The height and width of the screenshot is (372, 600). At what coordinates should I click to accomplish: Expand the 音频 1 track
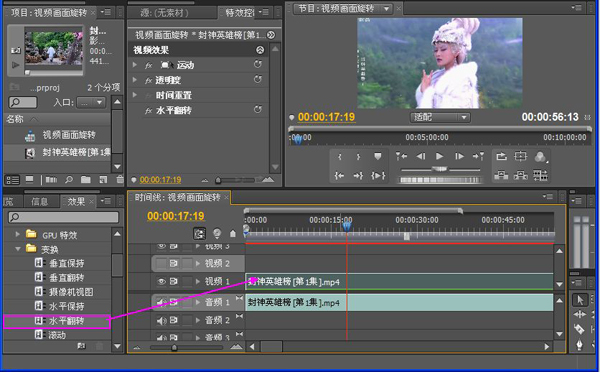[x=198, y=302]
